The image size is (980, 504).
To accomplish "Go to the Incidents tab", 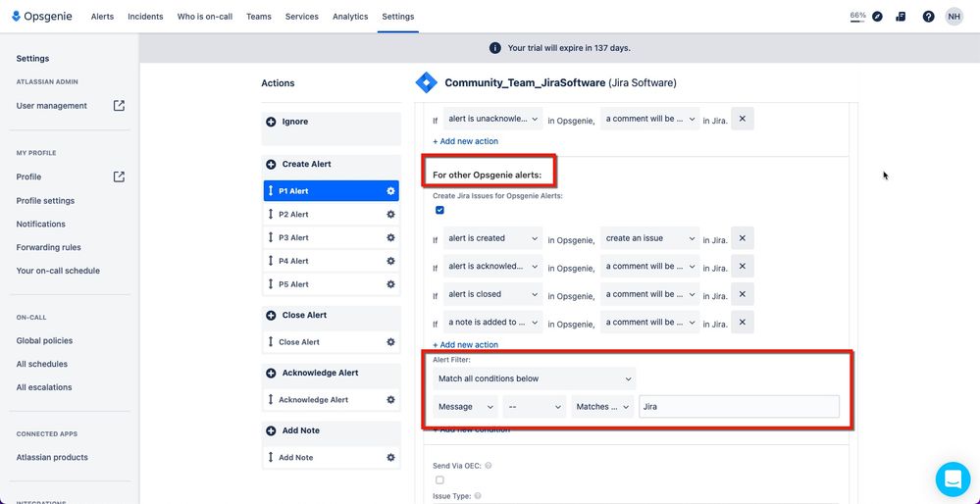I will 145,17.
